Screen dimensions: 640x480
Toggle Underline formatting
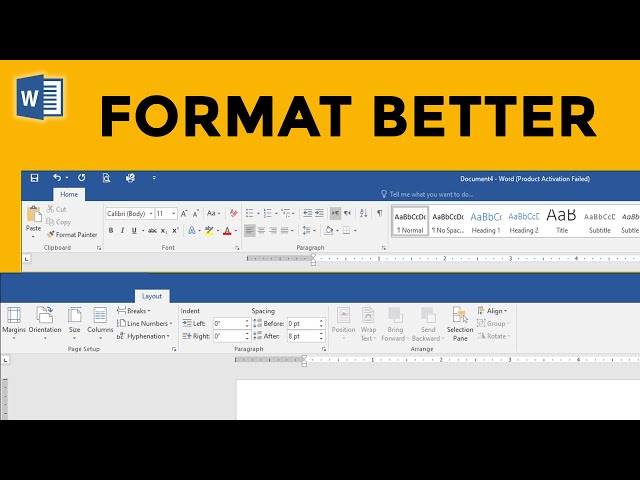tap(134, 231)
